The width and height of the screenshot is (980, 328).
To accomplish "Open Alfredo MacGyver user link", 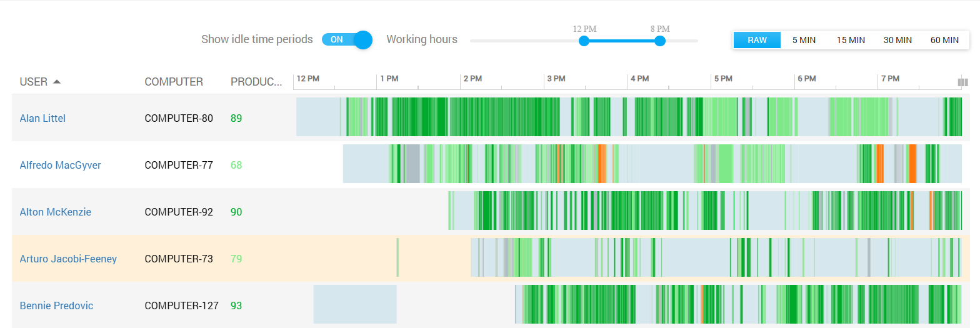I will tap(60, 165).
